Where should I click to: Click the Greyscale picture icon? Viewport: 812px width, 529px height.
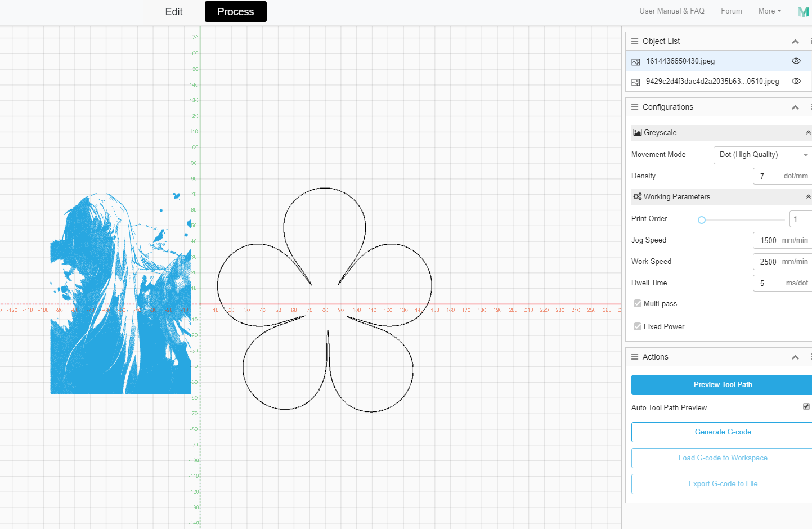638,132
